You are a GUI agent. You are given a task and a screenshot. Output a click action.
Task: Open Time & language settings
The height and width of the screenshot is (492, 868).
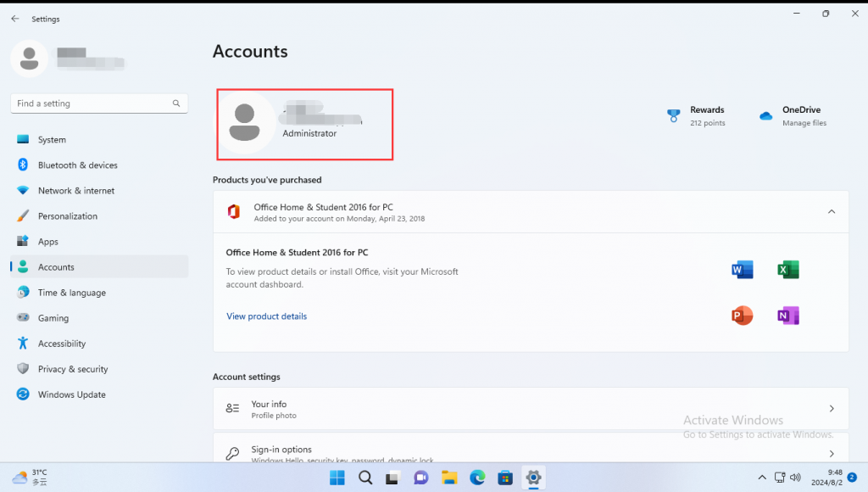pyautogui.click(x=99, y=293)
